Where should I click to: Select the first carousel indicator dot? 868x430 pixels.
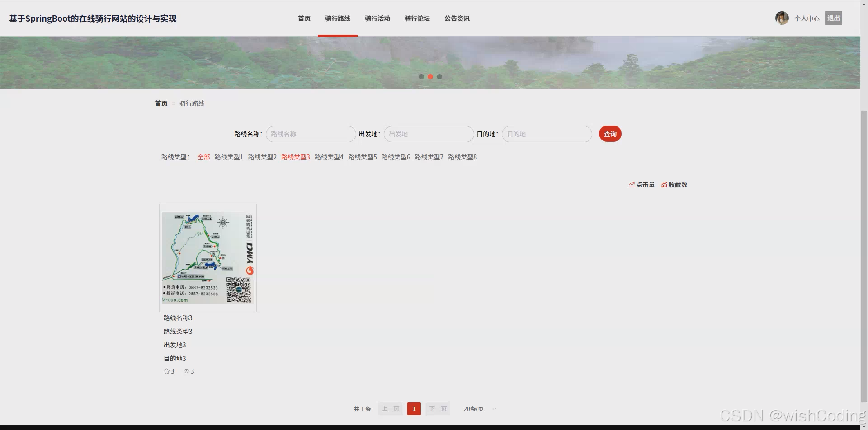421,77
